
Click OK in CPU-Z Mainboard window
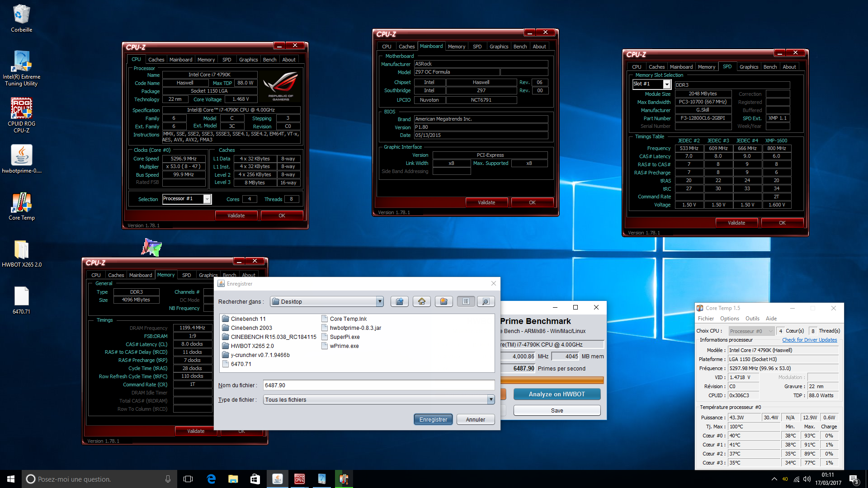pos(532,202)
